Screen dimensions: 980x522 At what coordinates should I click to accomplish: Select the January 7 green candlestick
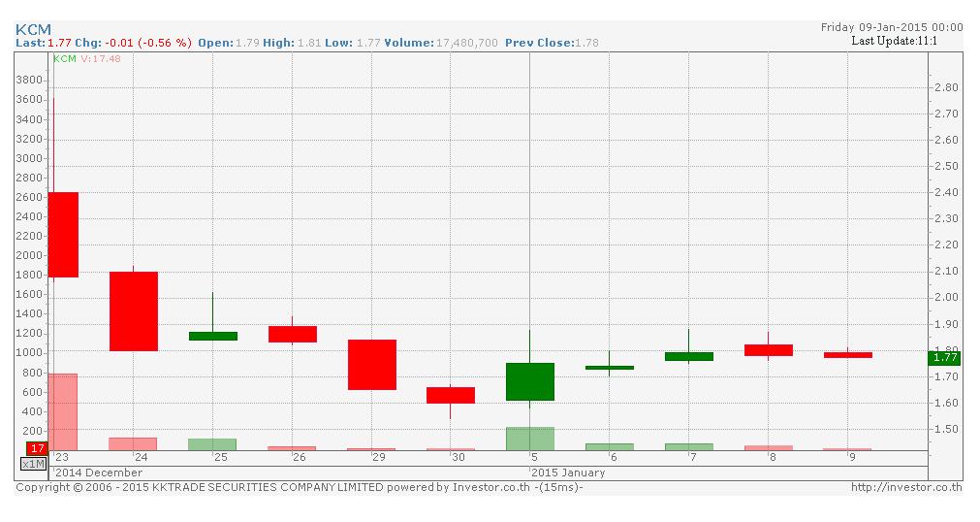click(x=689, y=357)
